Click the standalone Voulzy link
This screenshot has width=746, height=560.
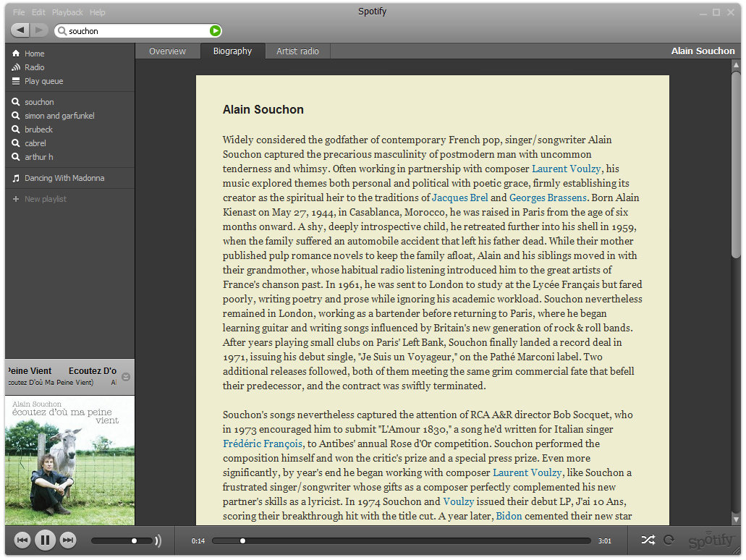(458, 502)
